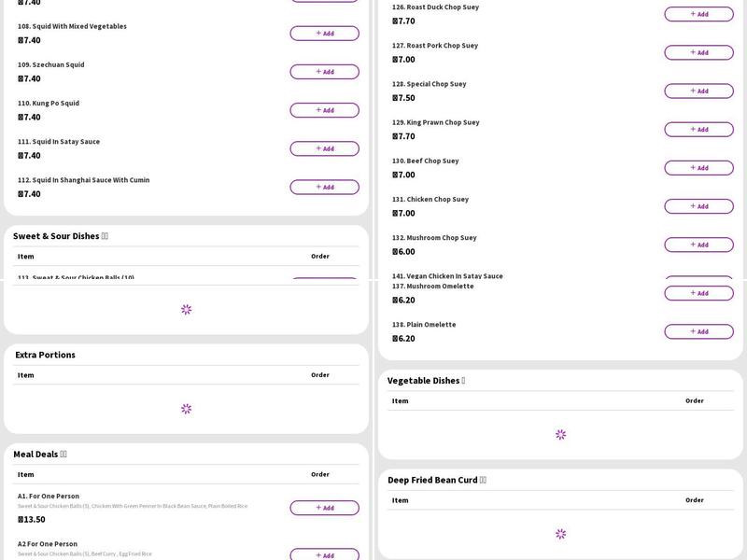Add Chicken Chop Suey
This screenshot has width=747, height=560.
[698, 206]
